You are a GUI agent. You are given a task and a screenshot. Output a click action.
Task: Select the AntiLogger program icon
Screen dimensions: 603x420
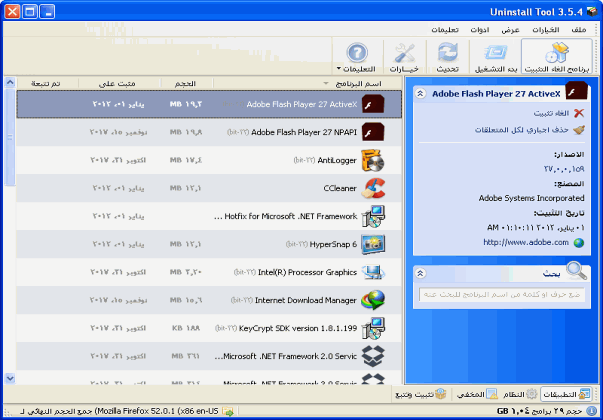(373, 160)
